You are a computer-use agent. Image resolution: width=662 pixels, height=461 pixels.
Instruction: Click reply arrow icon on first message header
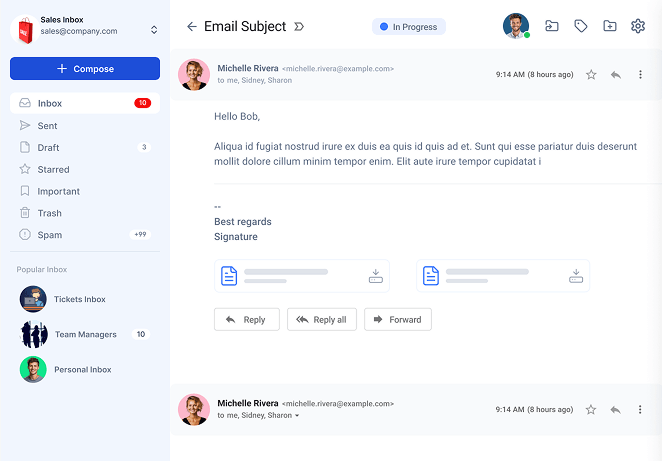pos(616,75)
